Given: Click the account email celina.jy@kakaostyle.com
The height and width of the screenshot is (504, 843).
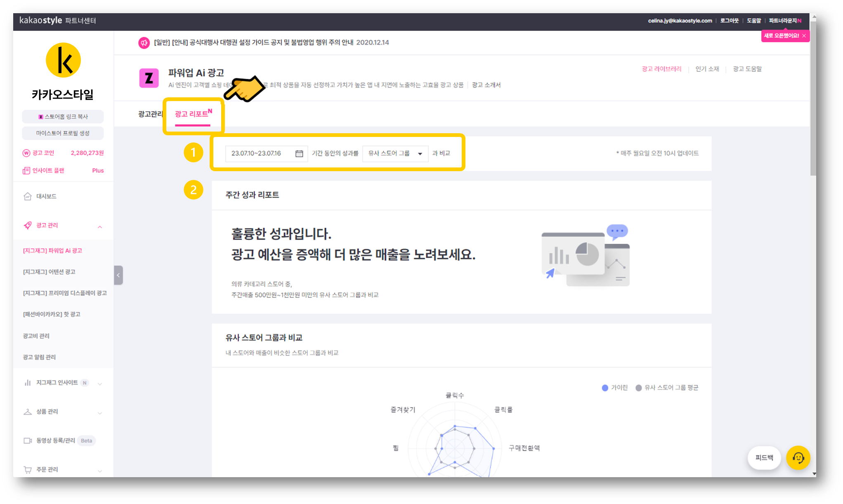Looking at the screenshot, I should coord(680,21).
